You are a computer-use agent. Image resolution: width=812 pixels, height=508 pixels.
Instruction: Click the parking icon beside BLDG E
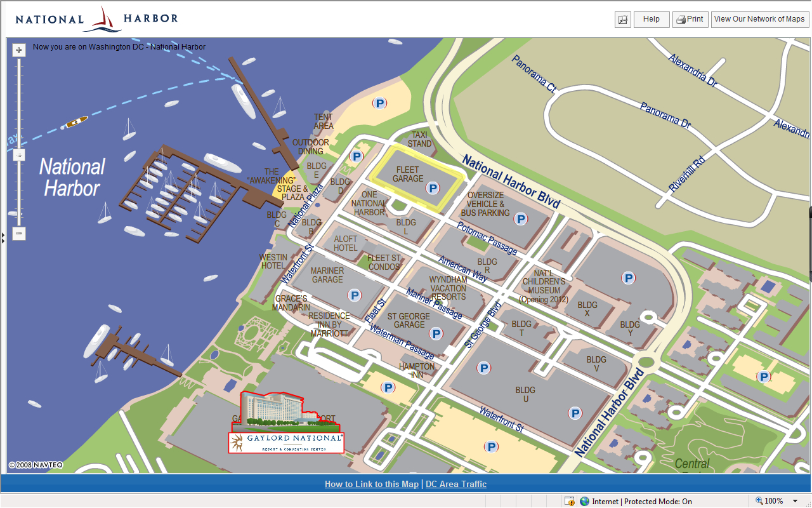[x=357, y=156]
